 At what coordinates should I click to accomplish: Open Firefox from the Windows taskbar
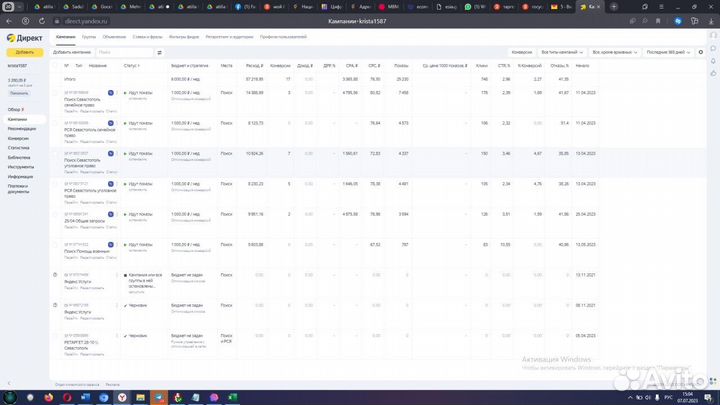(x=48, y=396)
